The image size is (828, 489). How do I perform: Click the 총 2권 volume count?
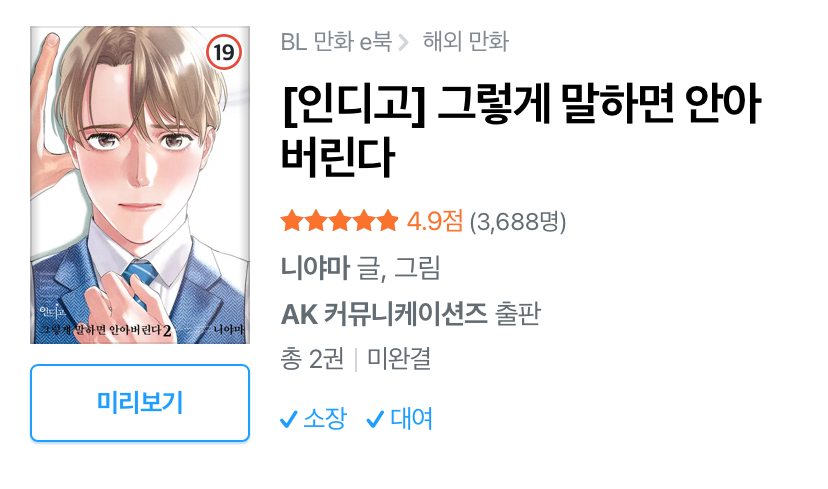tap(312, 359)
